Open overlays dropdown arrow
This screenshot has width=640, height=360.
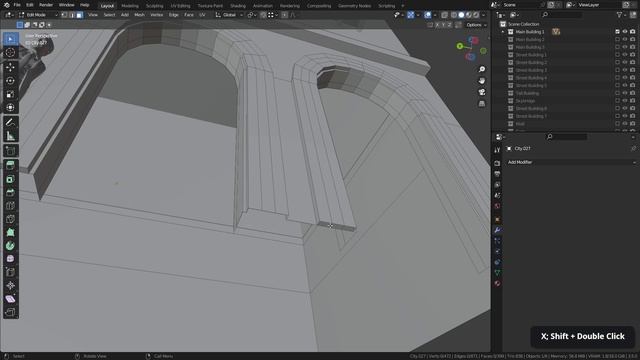435,15
